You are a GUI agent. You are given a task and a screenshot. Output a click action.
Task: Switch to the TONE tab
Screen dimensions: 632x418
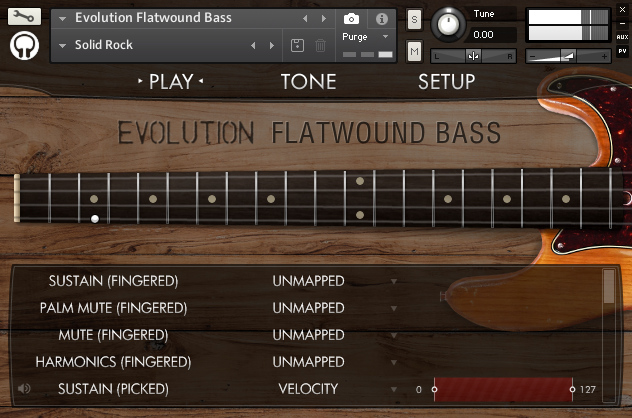point(308,82)
